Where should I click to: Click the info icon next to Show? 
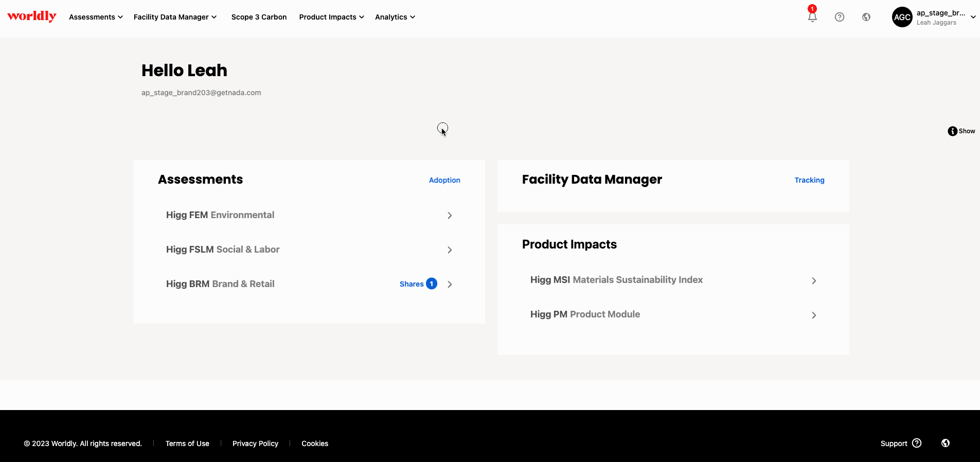[953, 131]
